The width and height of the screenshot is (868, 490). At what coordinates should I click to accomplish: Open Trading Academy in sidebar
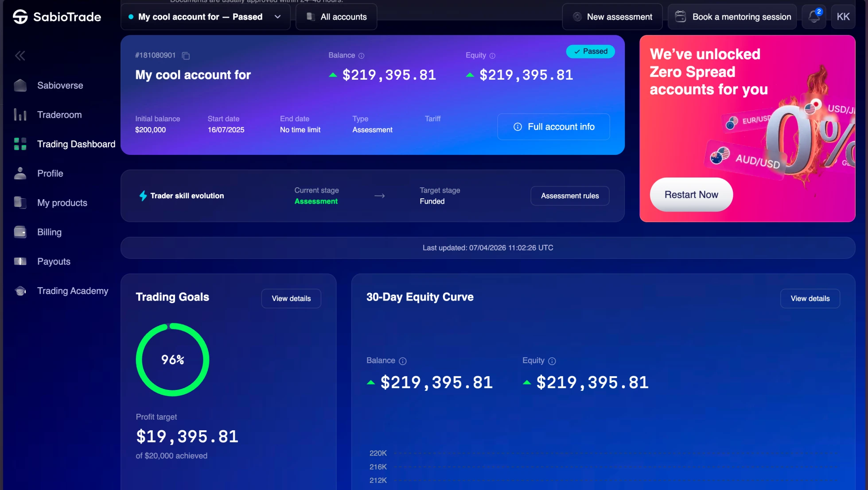(72, 291)
